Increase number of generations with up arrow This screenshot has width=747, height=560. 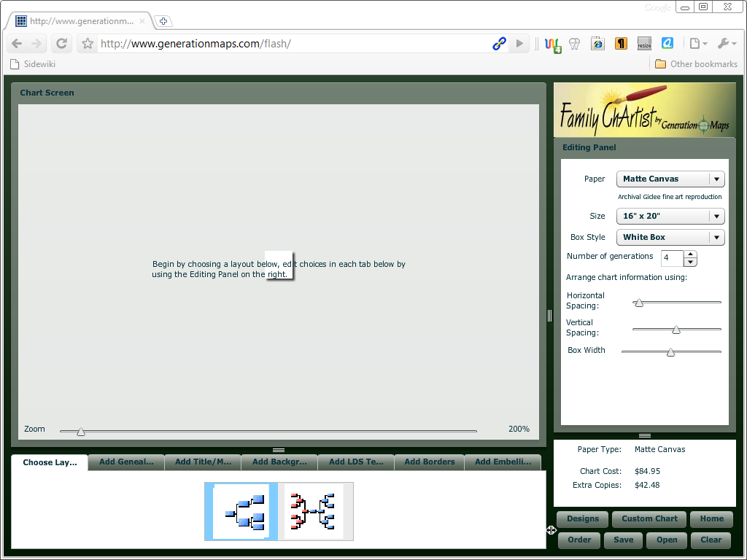tap(690, 254)
